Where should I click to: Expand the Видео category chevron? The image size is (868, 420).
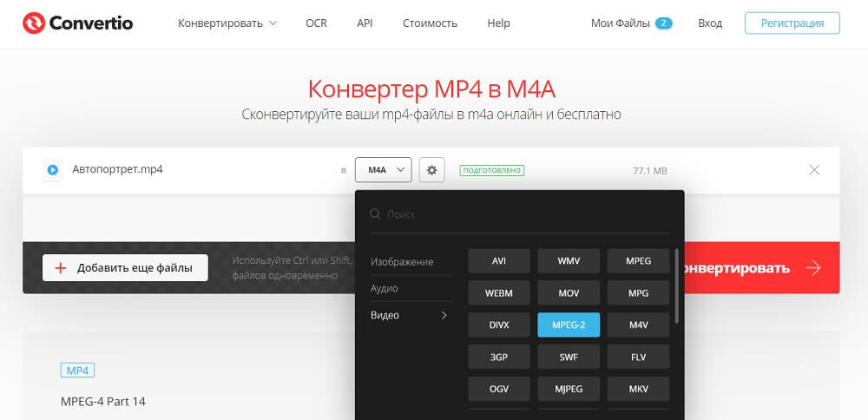pyautogui.click(x=444, y=315)
